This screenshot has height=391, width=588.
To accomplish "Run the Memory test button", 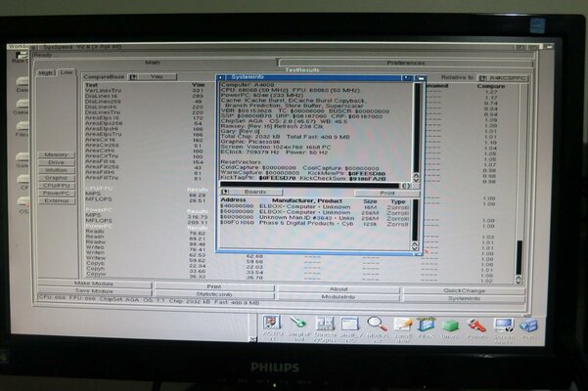I will 56,154.
